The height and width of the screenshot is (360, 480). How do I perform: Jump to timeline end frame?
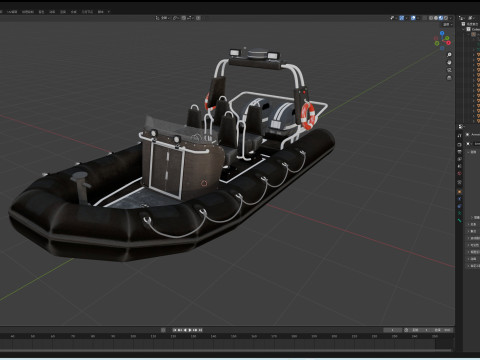pyautogui.click(x=201, y=330)
